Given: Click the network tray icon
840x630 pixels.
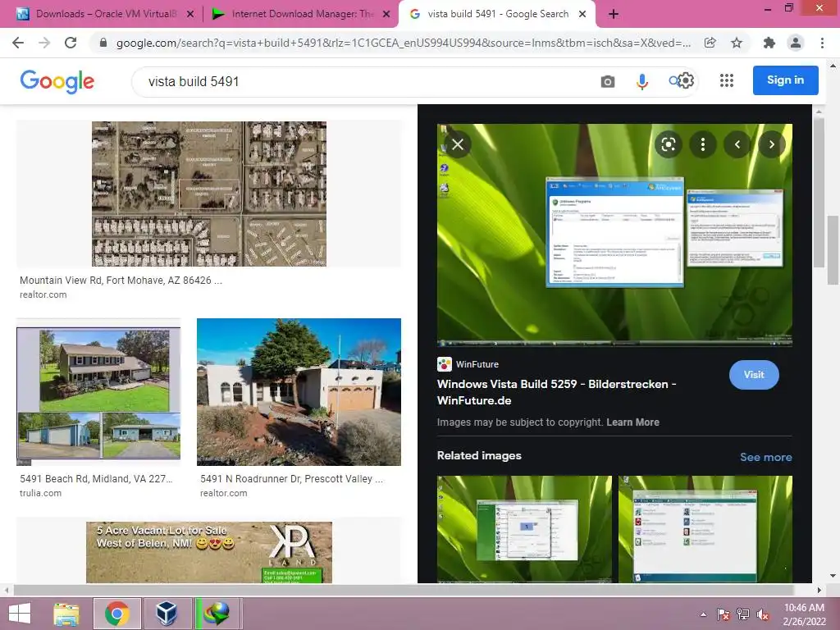Looking at the screenshot, I should [743, 614].
